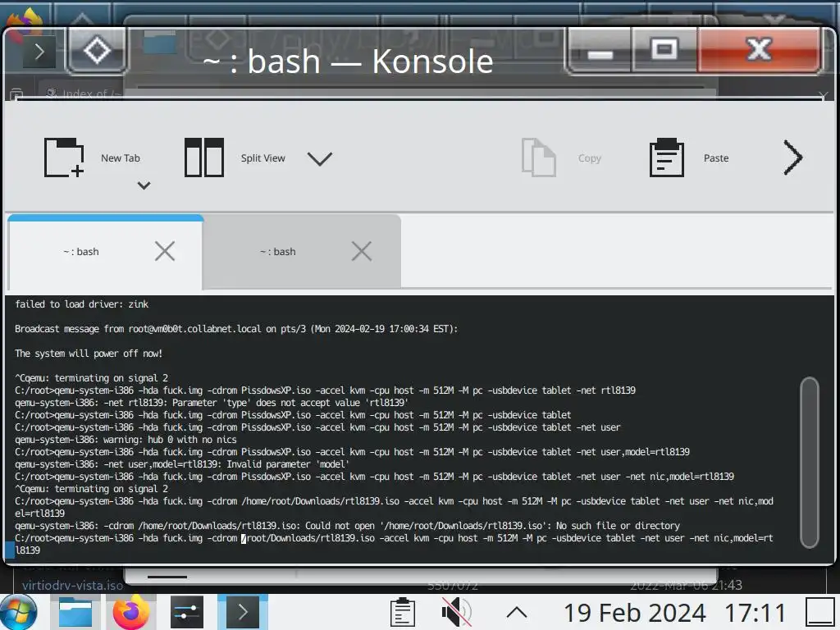The height and width of the screenshot is (630, 840).
Task: Open System Settings sliders icon in taskbar
Action: (x=187, y=612)
